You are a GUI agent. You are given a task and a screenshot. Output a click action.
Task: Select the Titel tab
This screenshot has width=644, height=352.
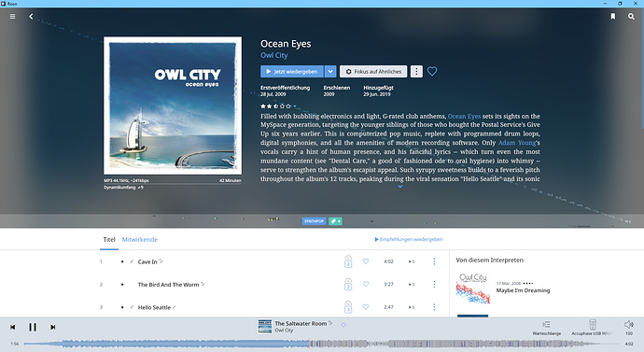pyautogui.click(x=109, y=239)
